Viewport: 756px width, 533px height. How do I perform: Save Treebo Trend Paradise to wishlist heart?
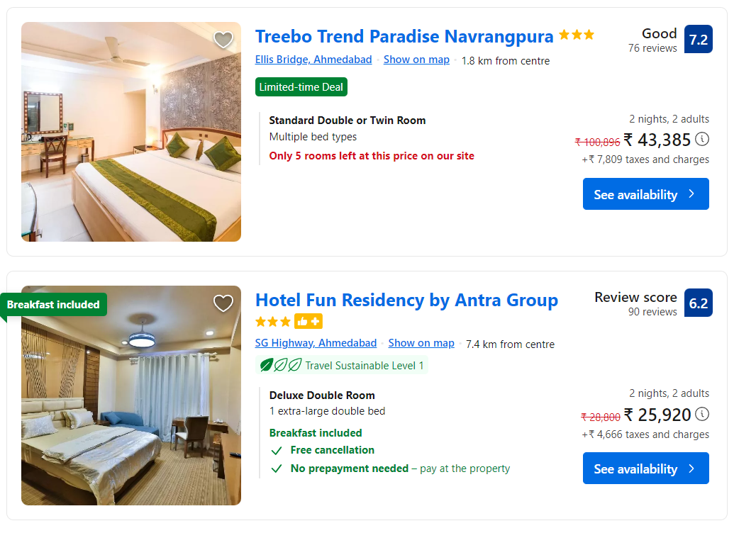coord(223,40)
